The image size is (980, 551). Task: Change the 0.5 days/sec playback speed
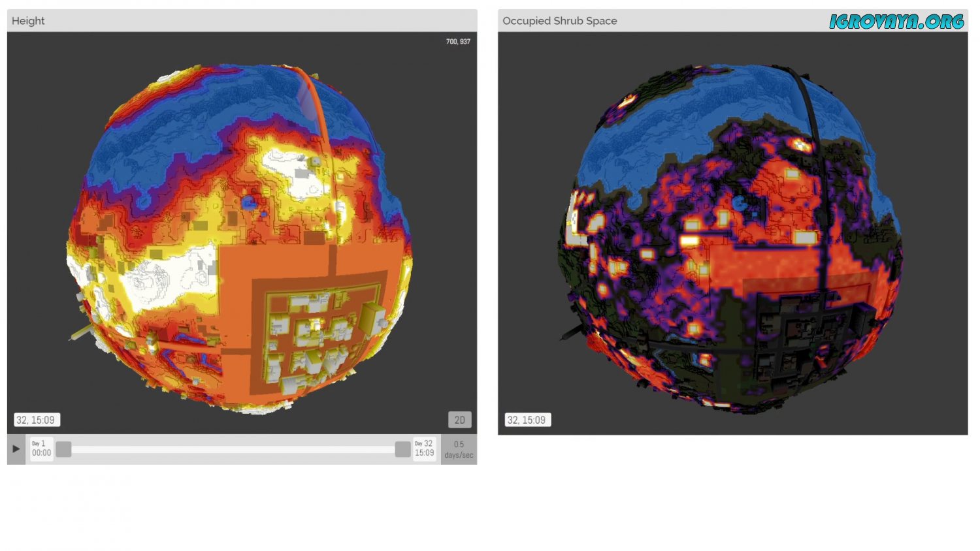[459, 449]
